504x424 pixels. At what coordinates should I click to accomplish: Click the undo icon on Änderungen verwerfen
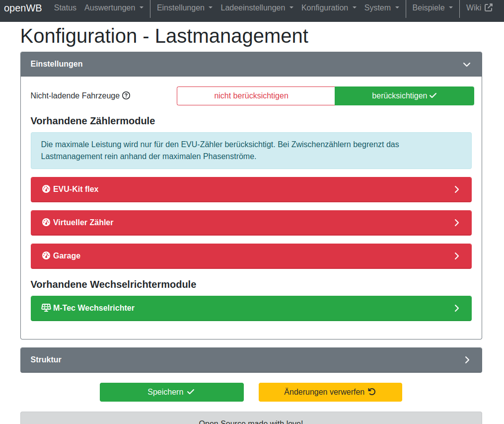pos(372,392)
